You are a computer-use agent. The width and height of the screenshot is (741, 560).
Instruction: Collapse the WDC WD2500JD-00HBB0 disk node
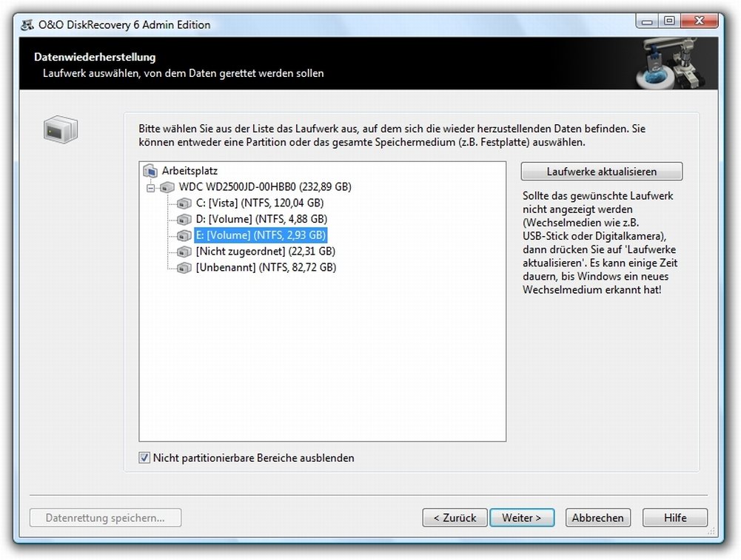click(150, 188)
